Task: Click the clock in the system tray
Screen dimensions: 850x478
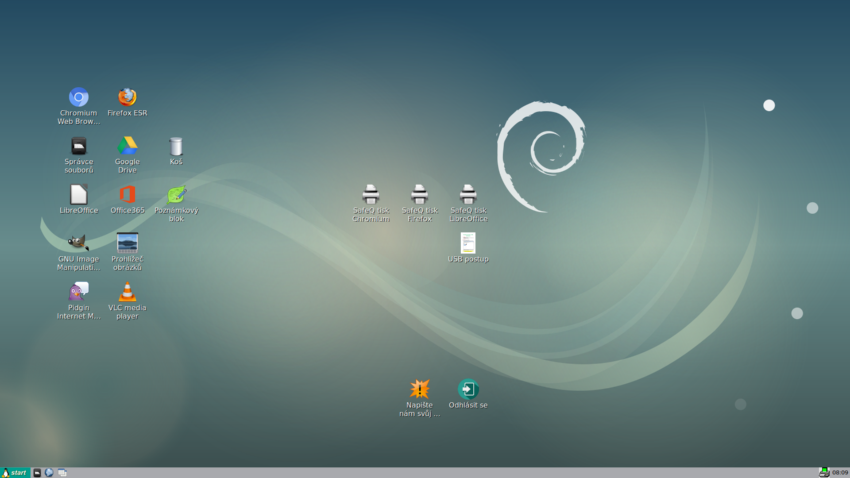Action: (x=839, y=472)
